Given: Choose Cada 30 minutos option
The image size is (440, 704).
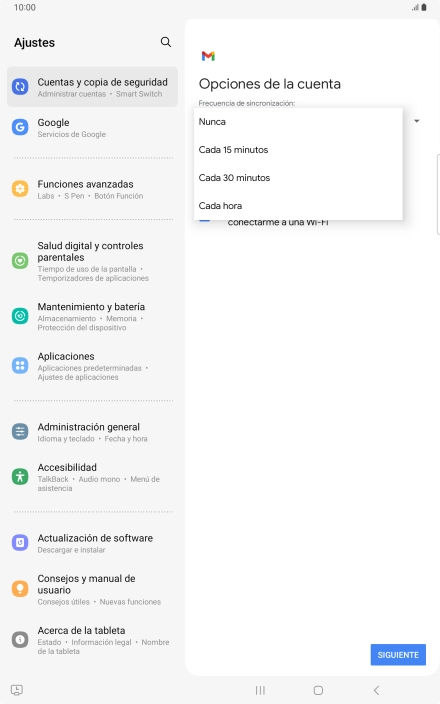Looking at the screenshot, I should (x=298, y=178).
